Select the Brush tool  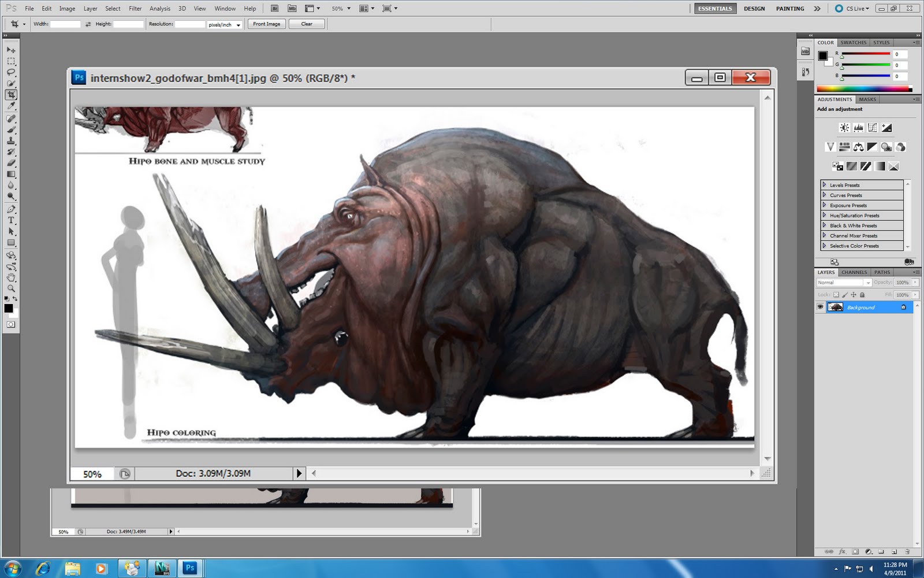click(x=11, y=129)
